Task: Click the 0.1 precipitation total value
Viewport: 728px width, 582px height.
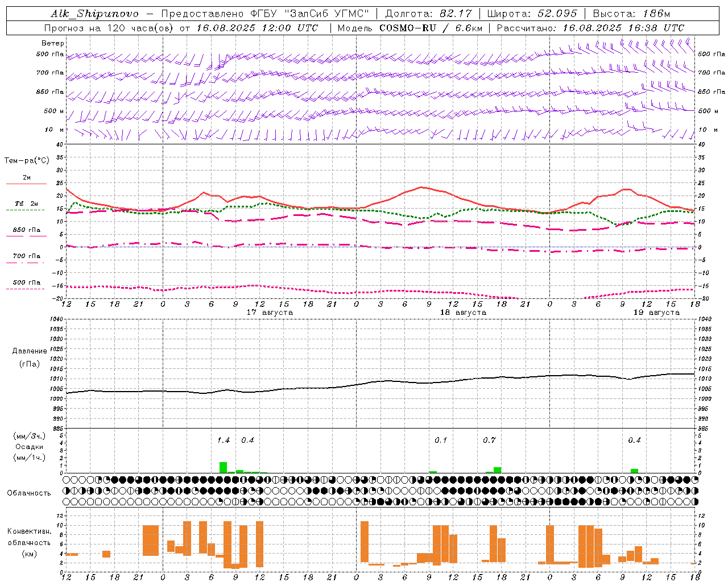Action: pyautogui.click(x=441, y=440)
